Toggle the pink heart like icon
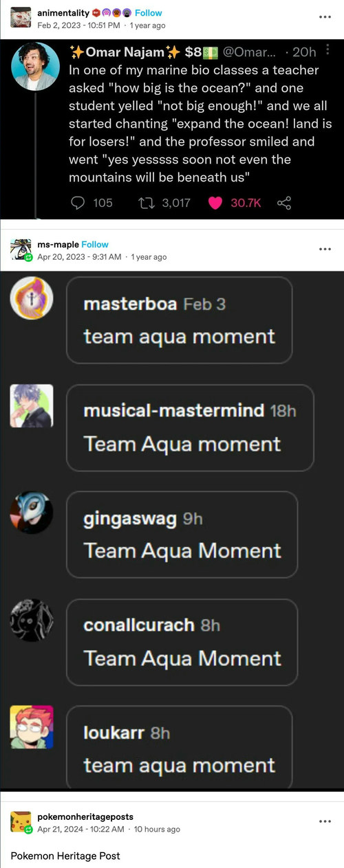The height and width of the screenshot is (868, 344). click(x=215, y=203)
